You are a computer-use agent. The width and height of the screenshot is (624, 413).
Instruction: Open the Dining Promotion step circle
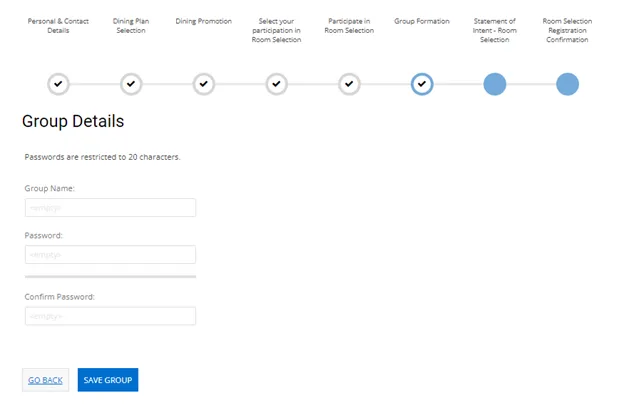coord(204,84)
